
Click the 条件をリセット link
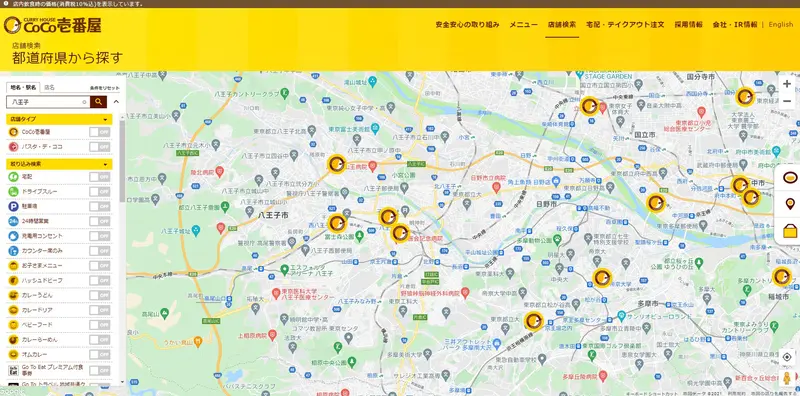click(105, 88)
